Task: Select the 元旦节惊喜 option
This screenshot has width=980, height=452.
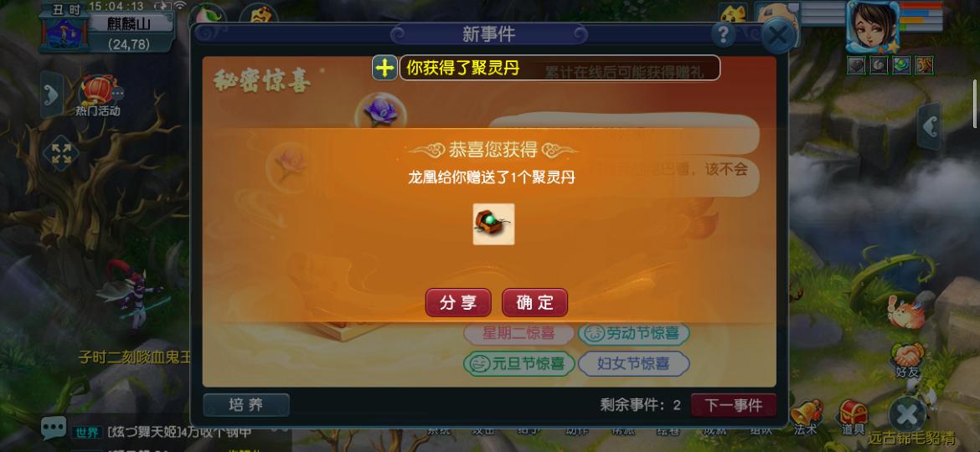Action: 518,363
